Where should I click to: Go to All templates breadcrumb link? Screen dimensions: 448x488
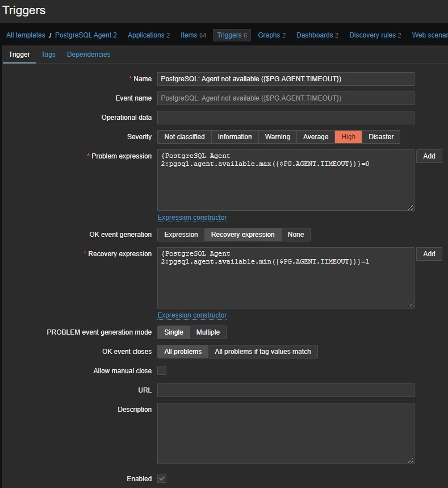(26, 35)
